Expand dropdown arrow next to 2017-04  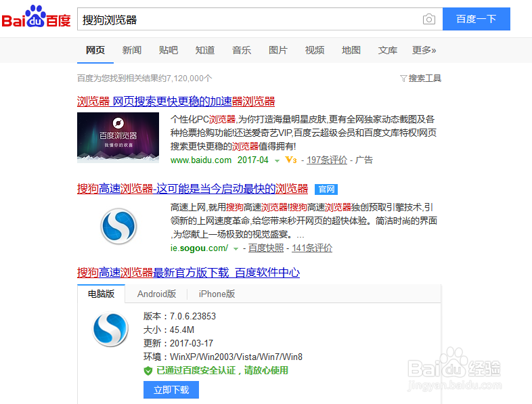277,161
